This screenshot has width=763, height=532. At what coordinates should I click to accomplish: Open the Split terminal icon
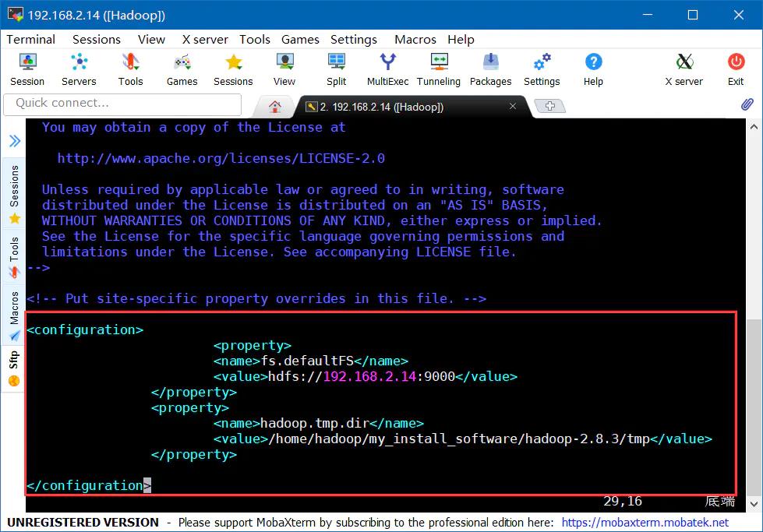click(x=337, y=69)
